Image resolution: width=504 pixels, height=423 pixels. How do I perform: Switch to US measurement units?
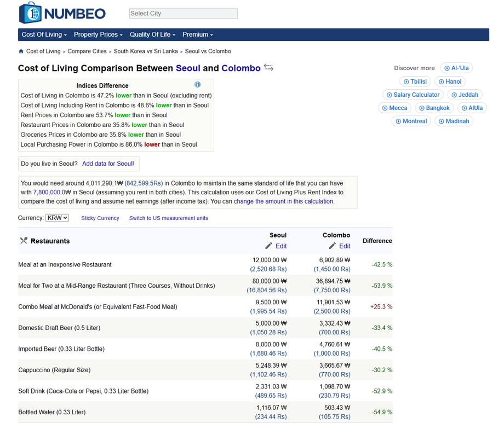click(x=168, y=218)
